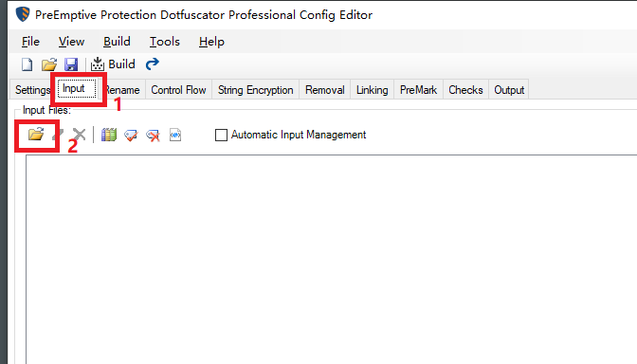Switch to the Rename tab
637x364 pixels.
tap(122, 90)
